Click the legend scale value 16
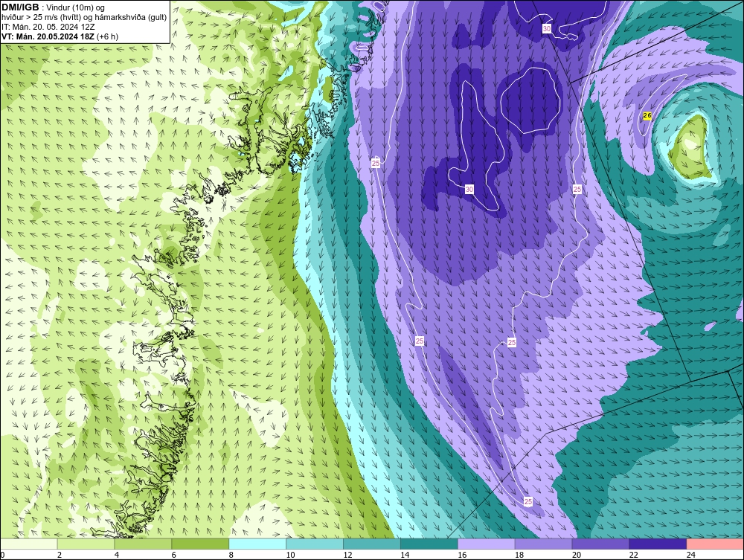This screenshot has width=744, height=560. tap(462, 555)
